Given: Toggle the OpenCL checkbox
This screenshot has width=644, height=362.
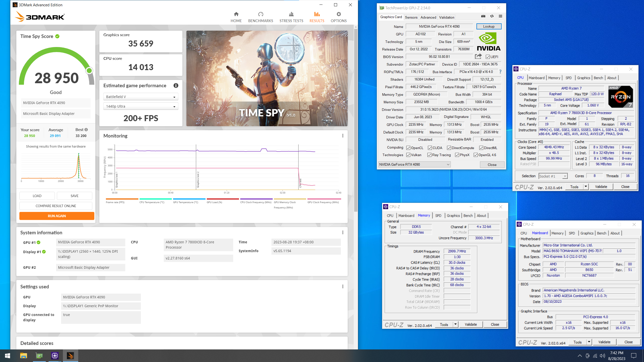Looking at the screenshot, I should click(408, 148).
